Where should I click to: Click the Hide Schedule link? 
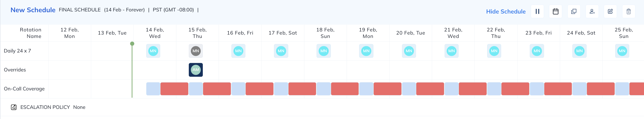[506, 11]
